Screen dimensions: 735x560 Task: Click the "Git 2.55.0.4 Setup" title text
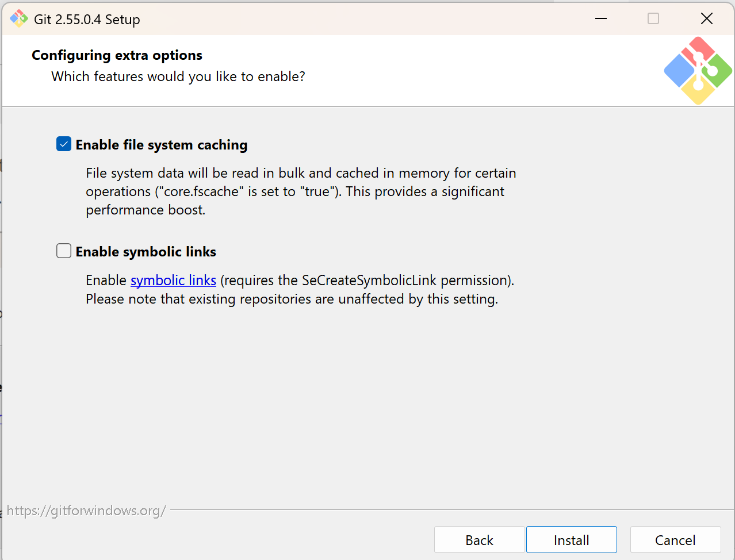pos(87,20)
